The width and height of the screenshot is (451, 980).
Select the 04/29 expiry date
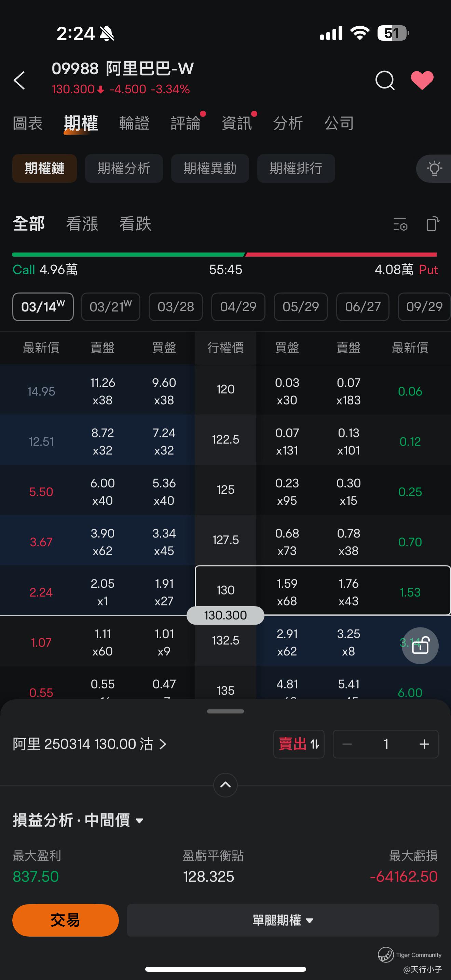238,307
